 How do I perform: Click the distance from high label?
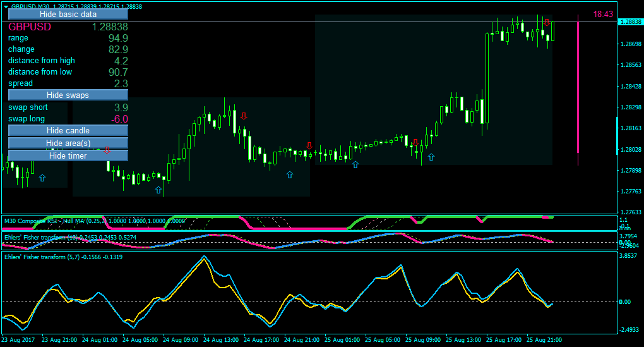click(42, 61)
